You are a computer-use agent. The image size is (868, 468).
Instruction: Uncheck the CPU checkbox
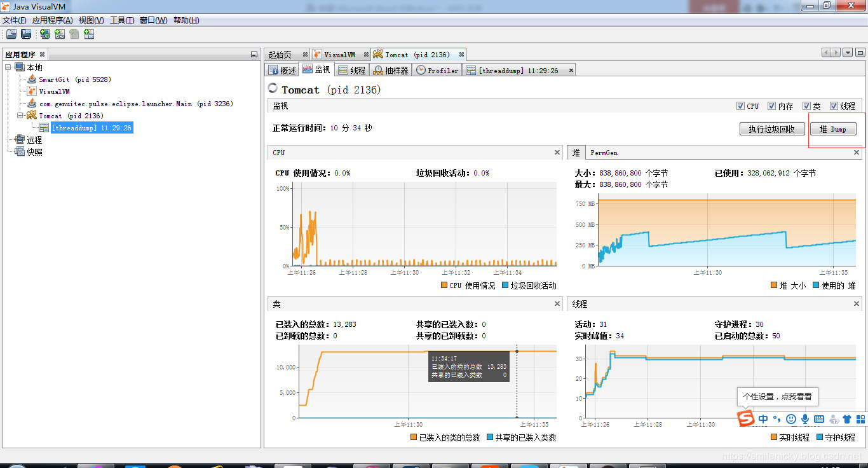pos(740,106)
